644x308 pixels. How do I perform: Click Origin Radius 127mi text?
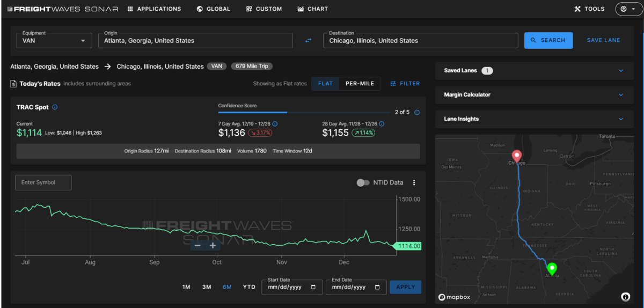(x=147, y=151)
